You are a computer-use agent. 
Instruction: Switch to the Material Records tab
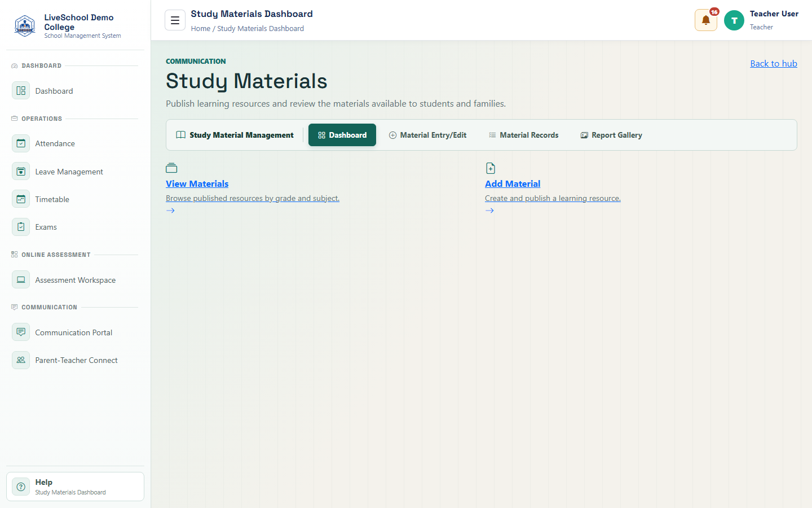pyautogui.click(x=523, y=135)
